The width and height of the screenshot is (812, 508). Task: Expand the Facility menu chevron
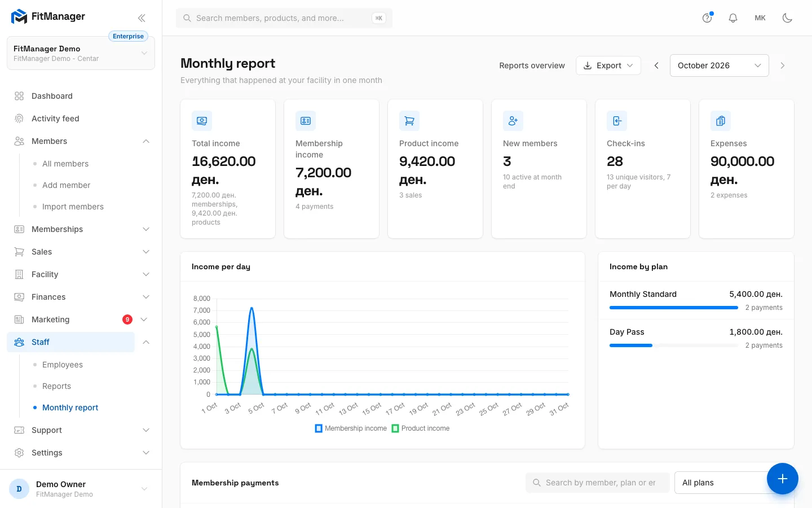pos(146,274)
